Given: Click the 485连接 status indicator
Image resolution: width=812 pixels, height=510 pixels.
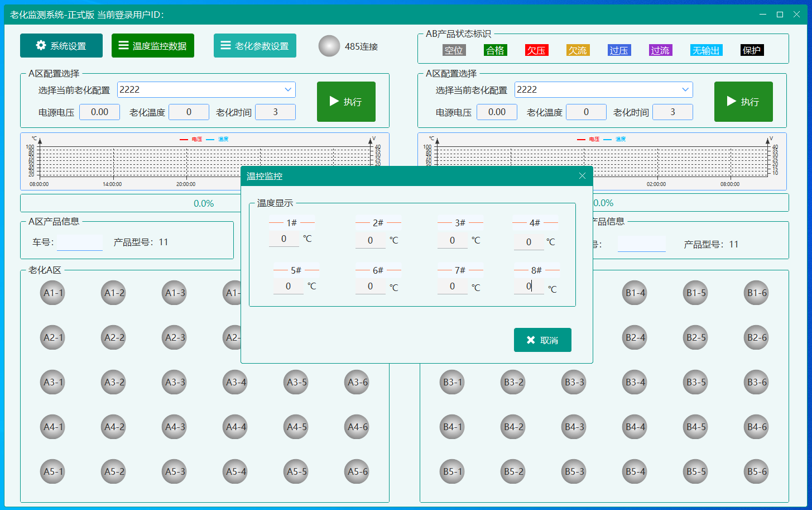Looking at the screenshot, I should tap(329, 46).
